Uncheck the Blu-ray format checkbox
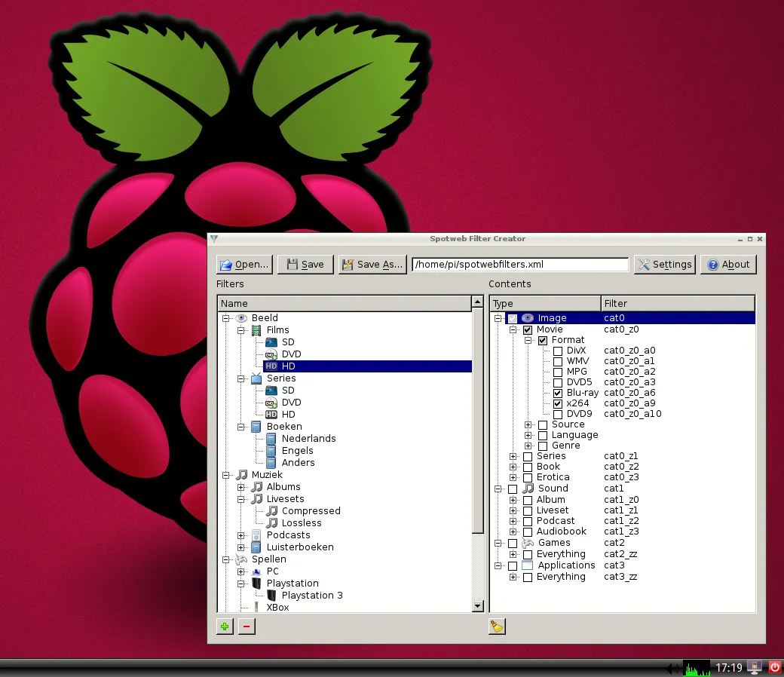Image resolution: width=784 pixels, height=677 pixels. [x=558, y=392]
